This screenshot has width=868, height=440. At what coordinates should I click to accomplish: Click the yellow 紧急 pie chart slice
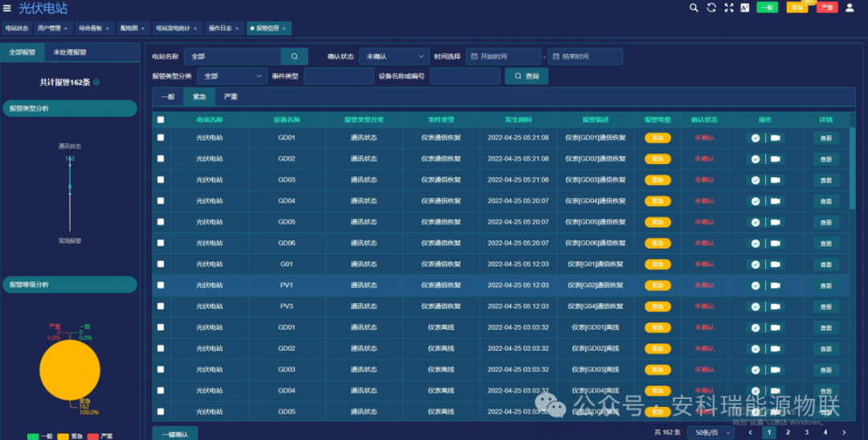tap(70, 370)
